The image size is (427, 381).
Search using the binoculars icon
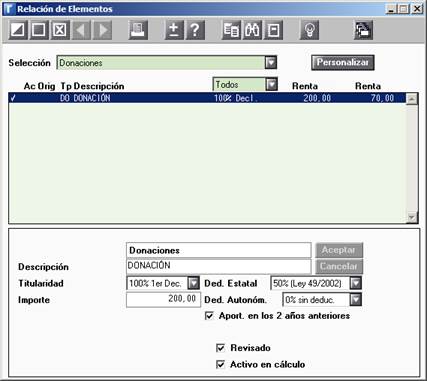(252, 30)
